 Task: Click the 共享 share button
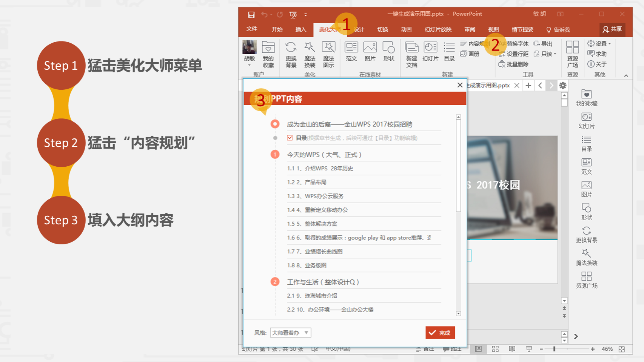pyautogui.click(x=612, y=29)
